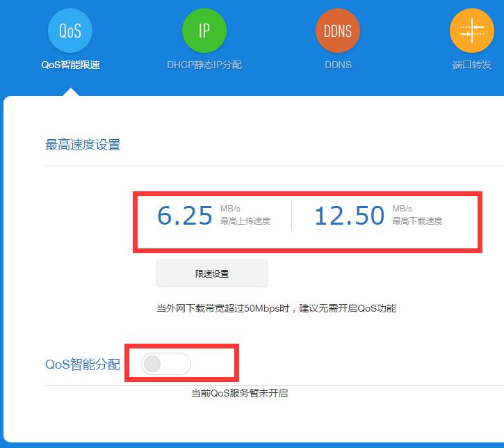
Task: Click the 6.25 upload speed value
Action: pyautogui.click(x=185, y=216)
